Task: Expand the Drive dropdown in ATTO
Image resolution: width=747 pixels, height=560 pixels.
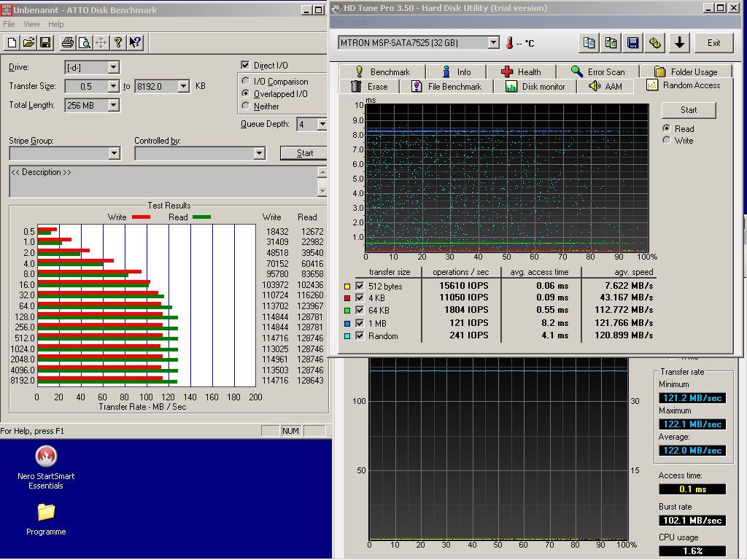Action: tap(113, 67)
